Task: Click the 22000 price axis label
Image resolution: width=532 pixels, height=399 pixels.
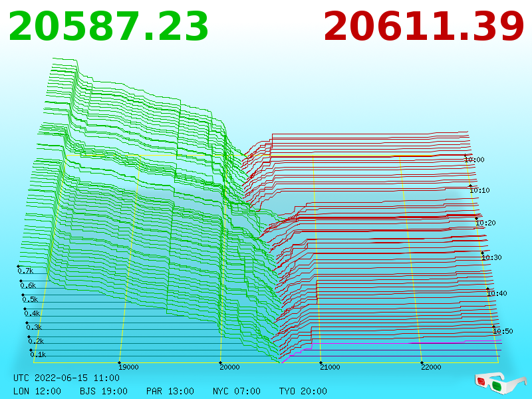Action: [x=431, y=367]
